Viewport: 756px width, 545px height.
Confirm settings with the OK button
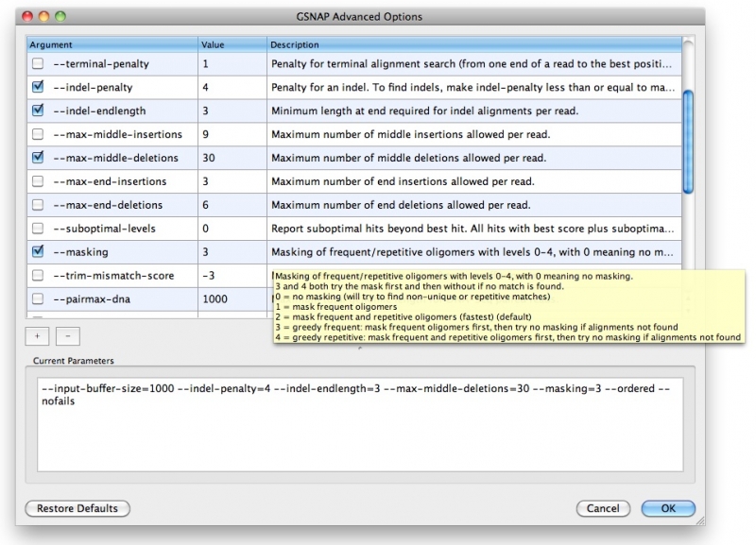click(x=668, y=508)
